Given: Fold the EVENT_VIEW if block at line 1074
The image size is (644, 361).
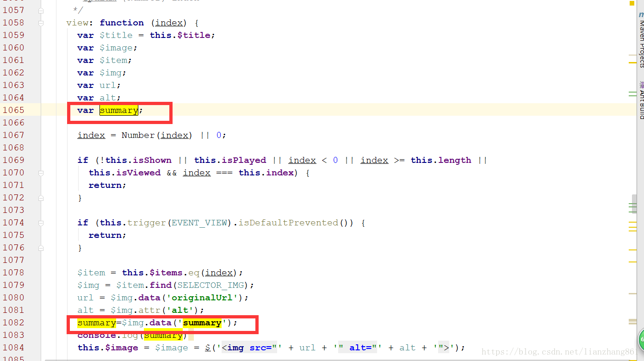Looking at the screenshot, I should click(41, 223).
